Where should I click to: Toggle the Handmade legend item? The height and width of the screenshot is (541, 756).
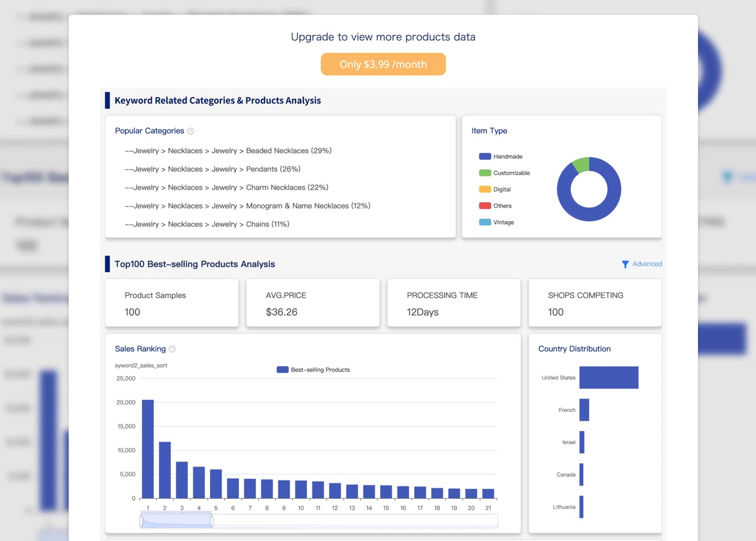coord(501,156)
